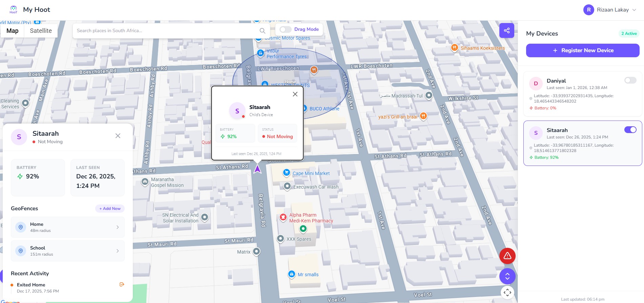Click the purple device location arrow marker
Viewport: 644px width, 303px height.
257,169
